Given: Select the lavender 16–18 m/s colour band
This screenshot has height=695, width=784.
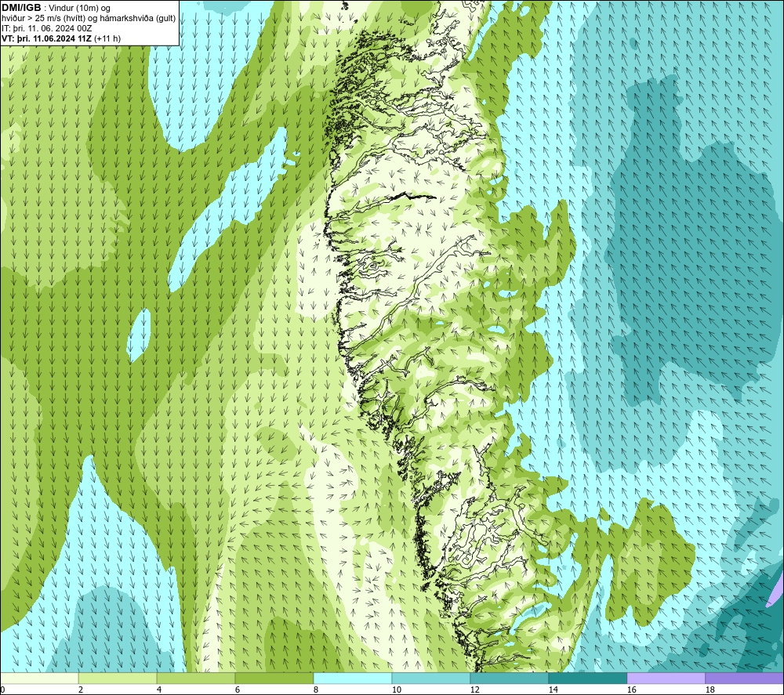Looking at the screenshot, I should (x=666, y=678).
